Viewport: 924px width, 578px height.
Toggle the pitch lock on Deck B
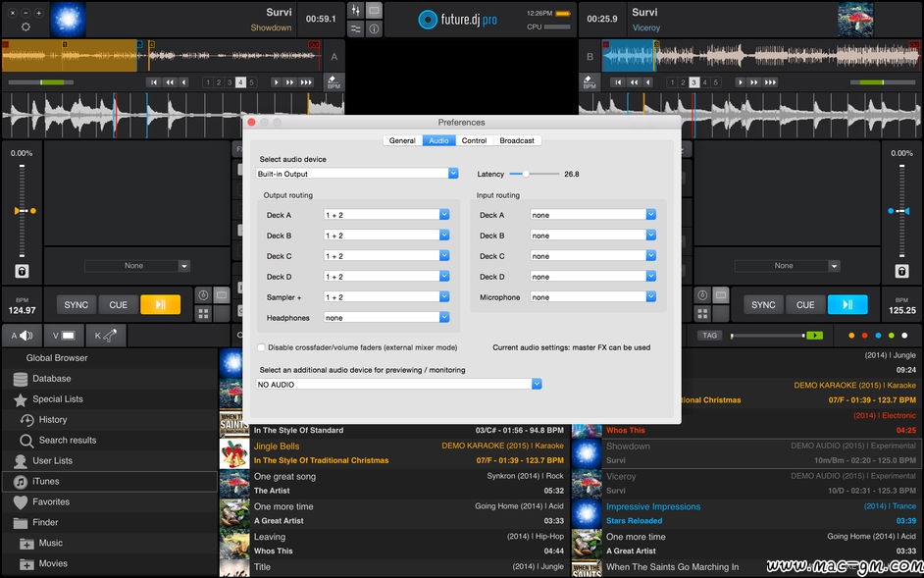(x=901, y=271)
